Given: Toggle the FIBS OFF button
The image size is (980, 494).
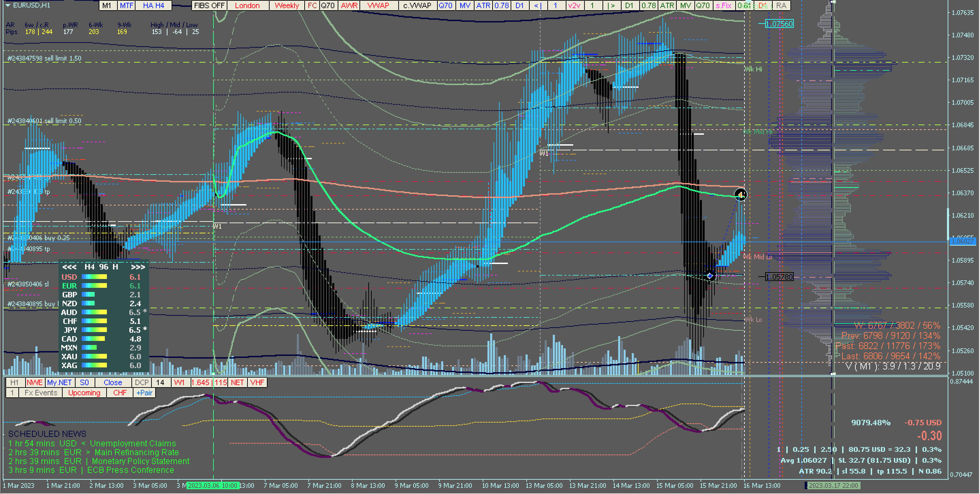Looking at the screenshot, I should [209, 5].
